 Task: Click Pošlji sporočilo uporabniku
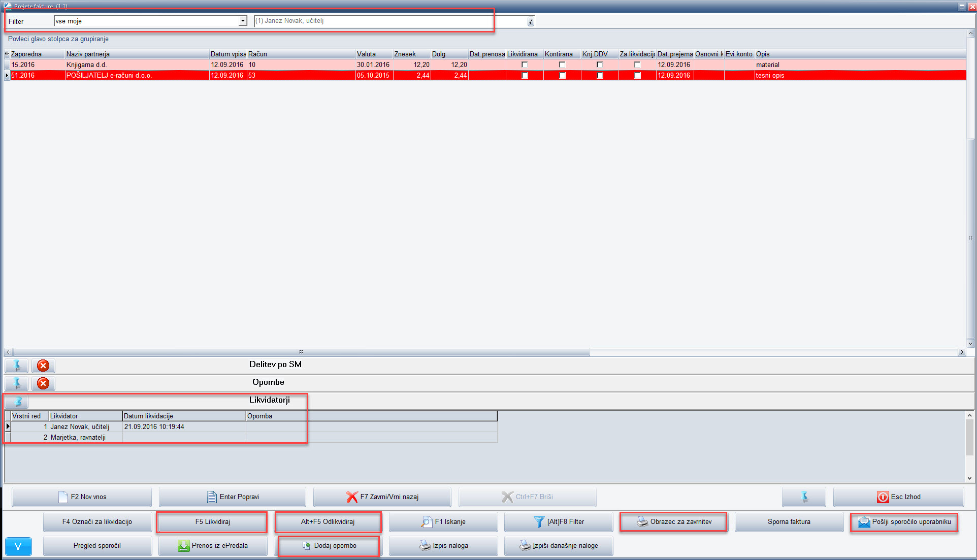tap(904, 522)
